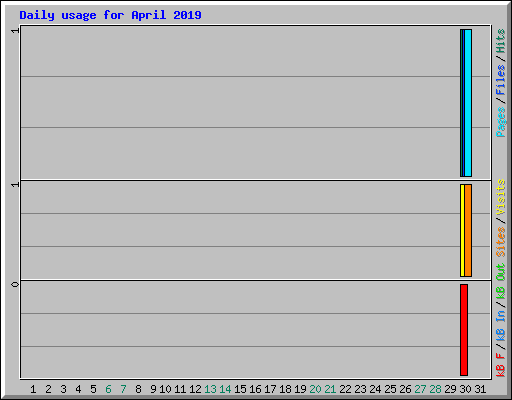Click the yellow Visits bar for day 30
Image resolution: width=512 pixels, height=400 pixels.
click(x=462, y=230)
